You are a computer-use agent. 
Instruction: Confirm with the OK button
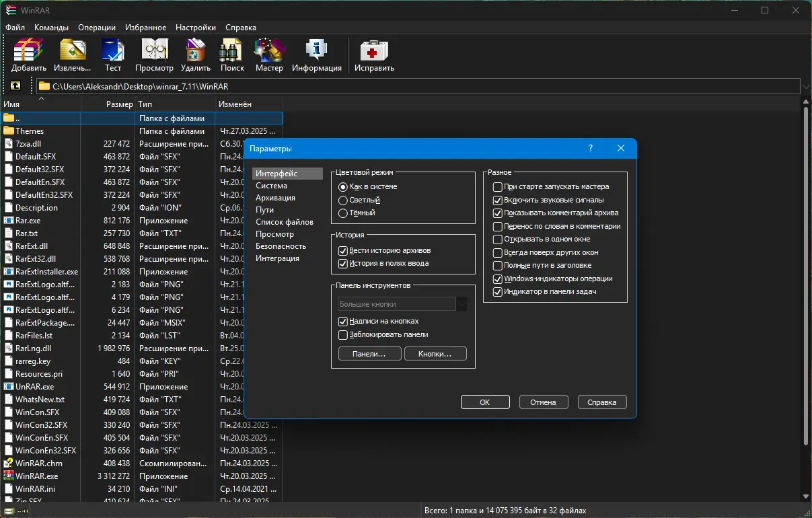484,402
